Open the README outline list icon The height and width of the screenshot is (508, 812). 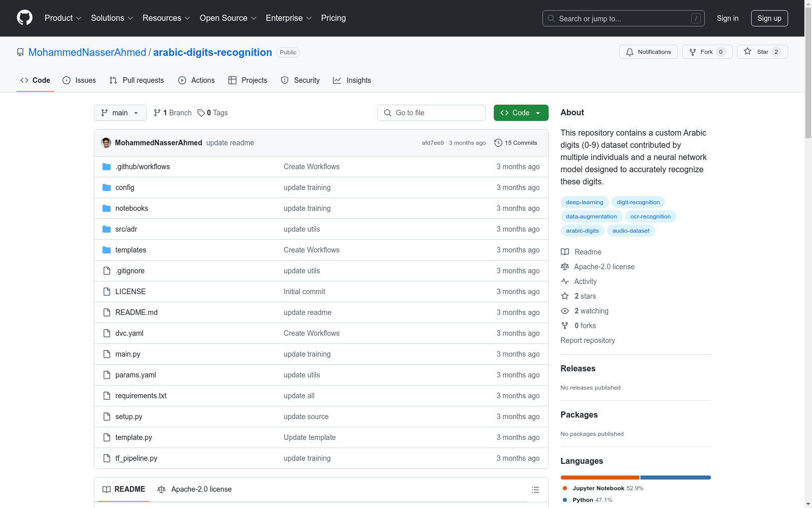pos(535,490)
